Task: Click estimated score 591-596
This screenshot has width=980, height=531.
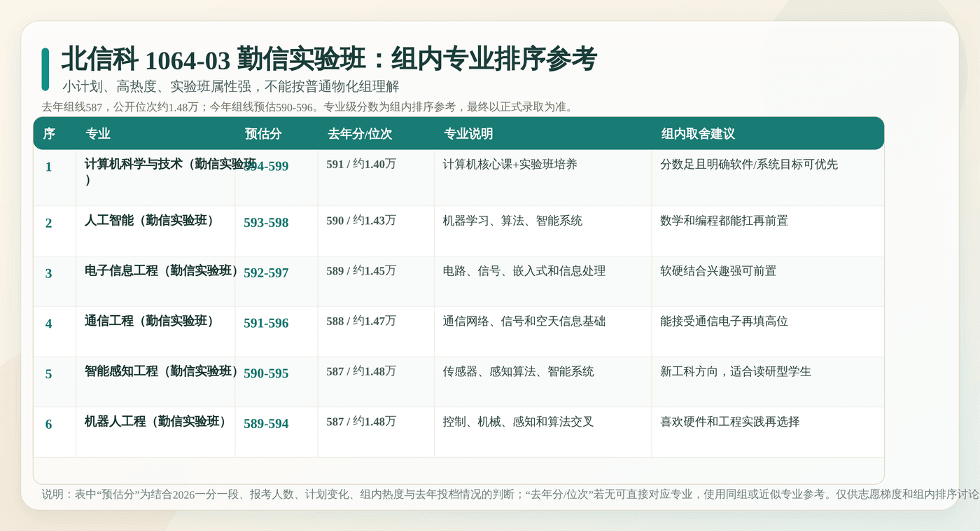Action: 266,324
